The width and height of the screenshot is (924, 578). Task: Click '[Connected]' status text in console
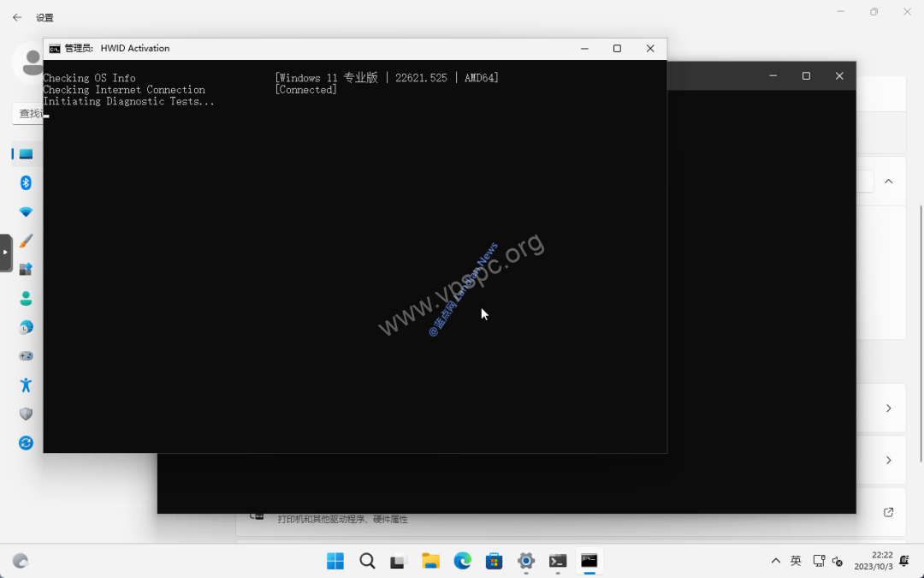point(305,90)
